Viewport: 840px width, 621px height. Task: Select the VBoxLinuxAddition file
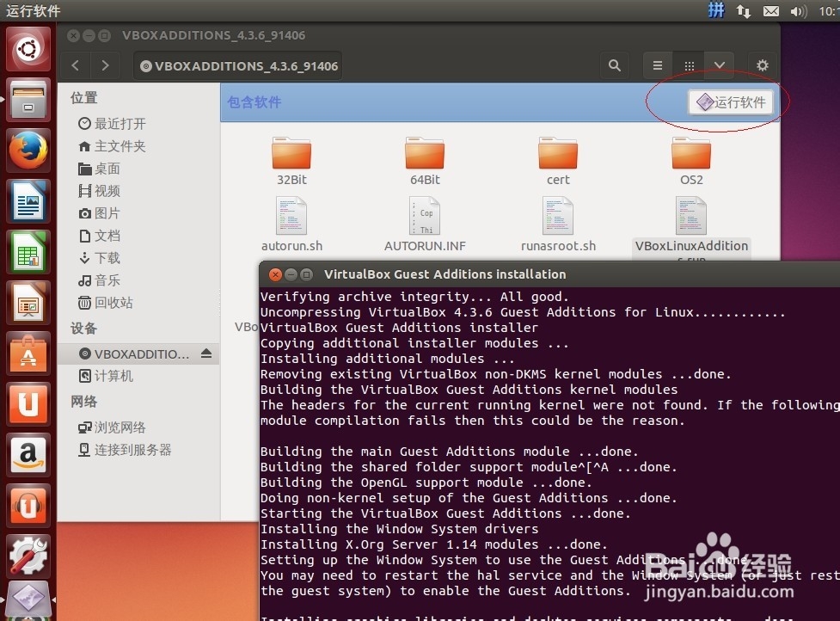point(691,228)
